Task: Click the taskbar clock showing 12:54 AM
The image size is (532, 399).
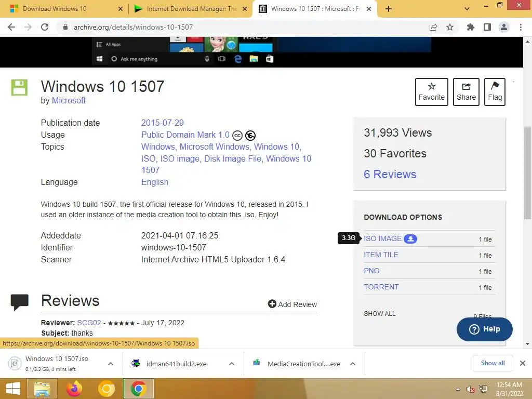Action: pos(509,389)
